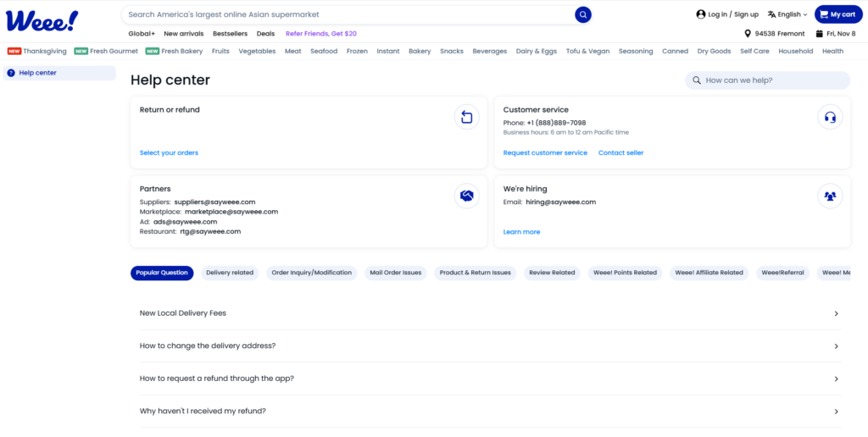Click the Help center question mark icon
The width and height of the screenshot is (868, 437).
[x=11, y=73]
